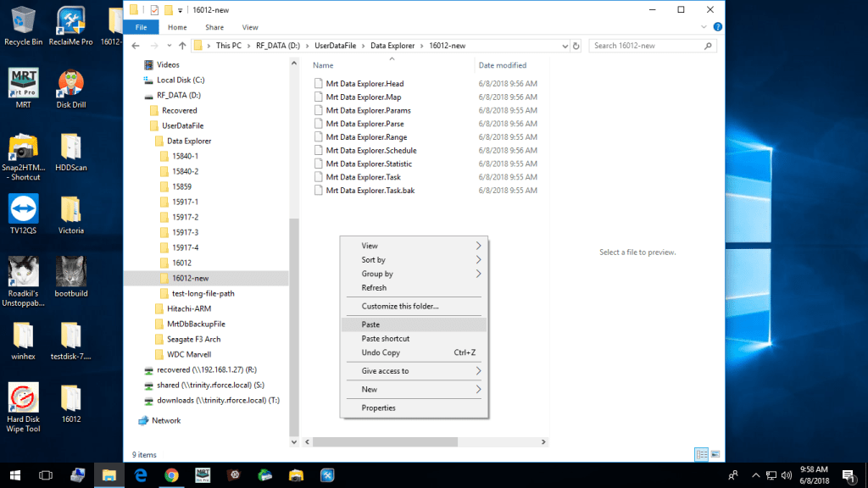Screen dimensions: 868x488
Task: Open the Action Center notification icon
Action: click(847, 475)
